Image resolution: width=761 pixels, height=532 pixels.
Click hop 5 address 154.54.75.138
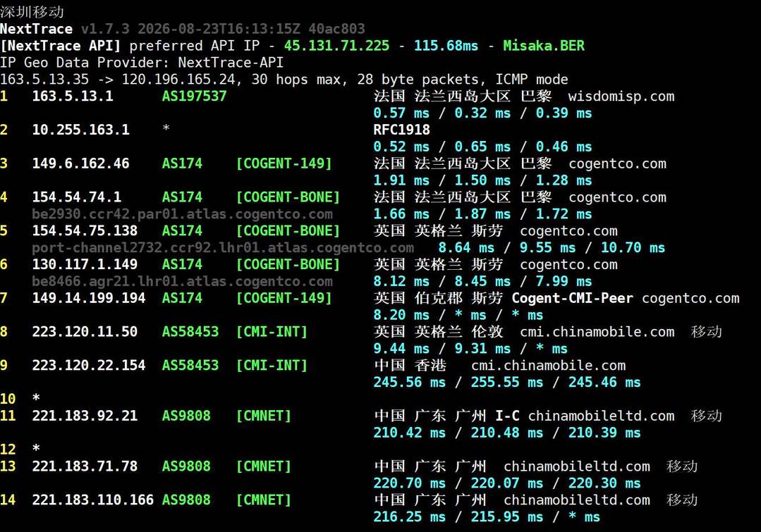(x=85, y=230)
